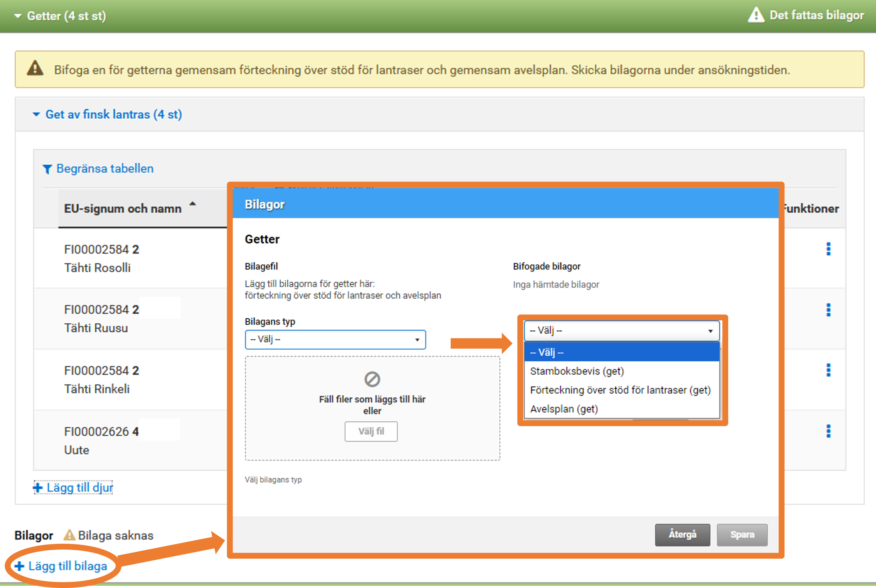Click the plus icon for Lägg till bilaga
876x588 pixels.
point(19,566)
